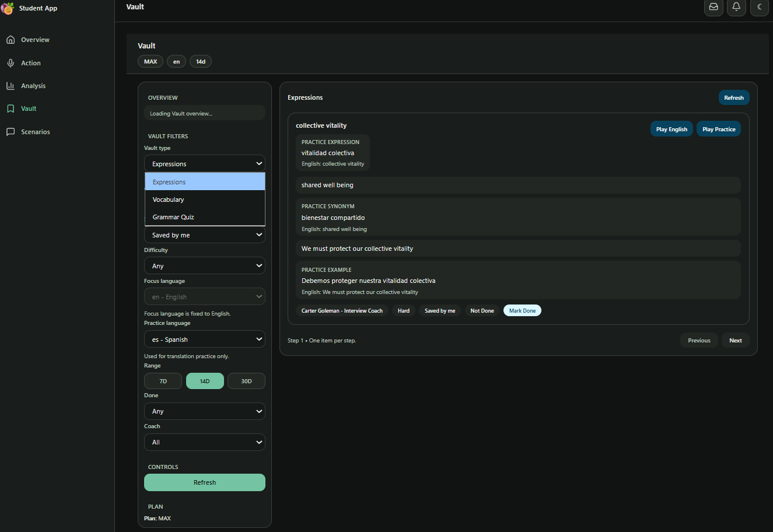
Task: Click the MAX plan badge
Action: tap(151, 61)
